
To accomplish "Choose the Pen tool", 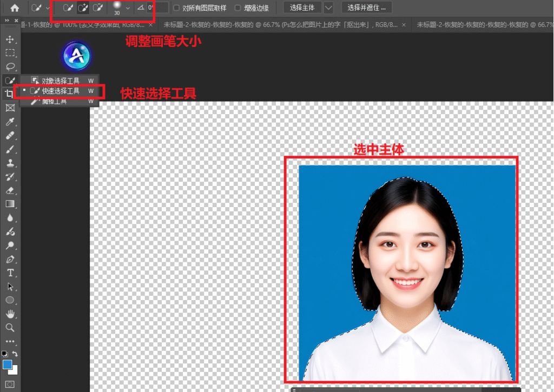I will tap(10, 259).
